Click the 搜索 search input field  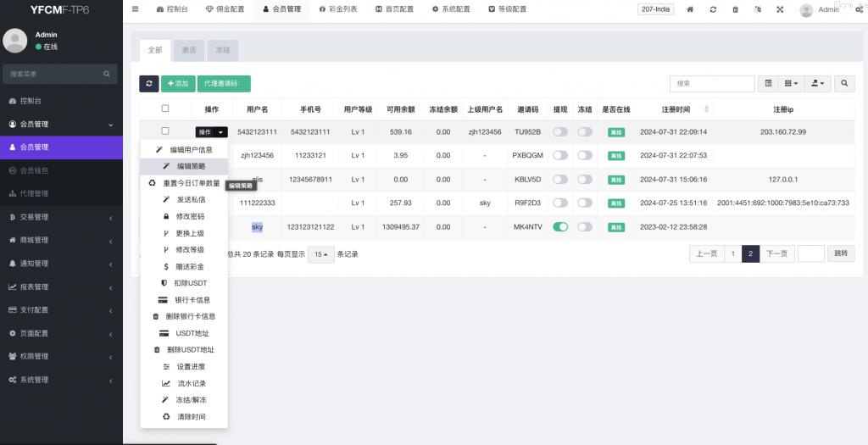pos(711,84)
